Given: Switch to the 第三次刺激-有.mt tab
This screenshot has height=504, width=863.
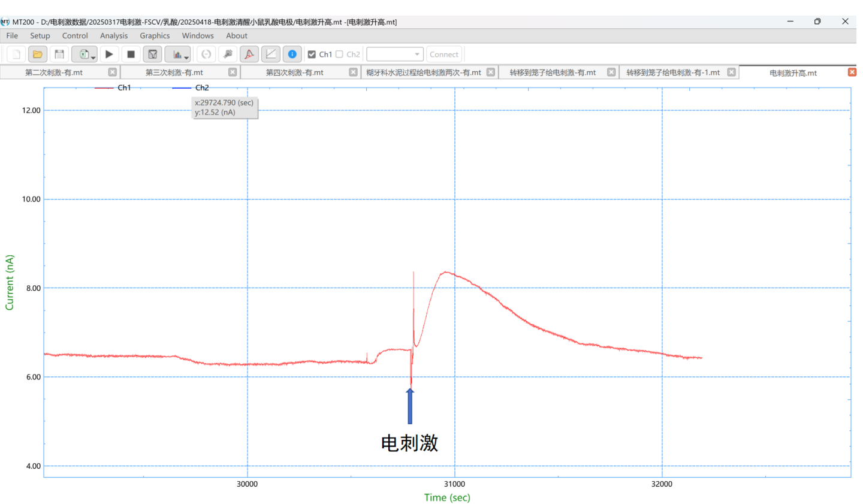Looking at the screenshot, I should (x=174, y=73).
